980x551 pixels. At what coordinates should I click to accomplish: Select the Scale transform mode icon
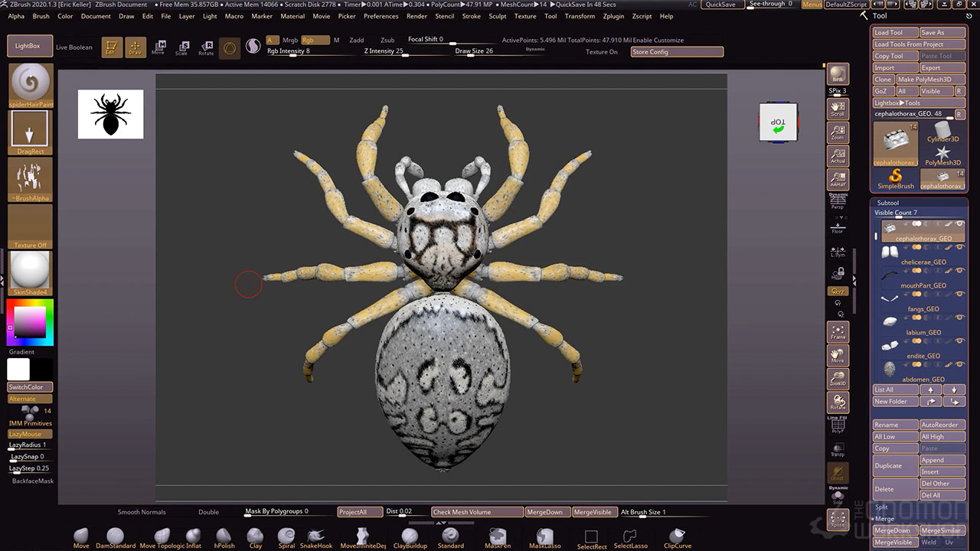(x=181, y=47)
